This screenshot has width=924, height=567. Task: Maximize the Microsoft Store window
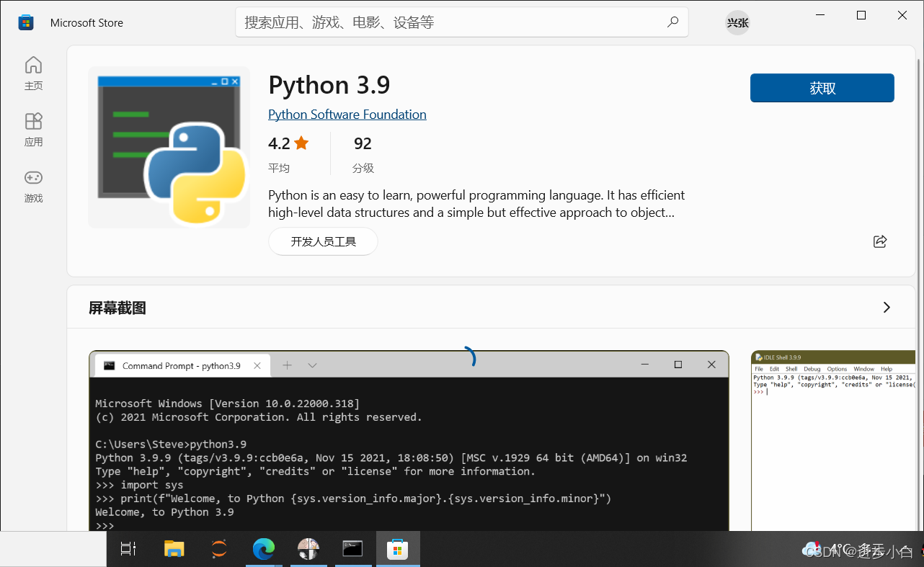pyautogui.click(x=861, y=15)
